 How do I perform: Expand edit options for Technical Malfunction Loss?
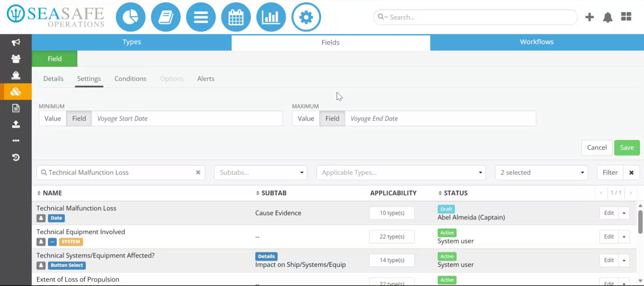[x=624, y=213]
